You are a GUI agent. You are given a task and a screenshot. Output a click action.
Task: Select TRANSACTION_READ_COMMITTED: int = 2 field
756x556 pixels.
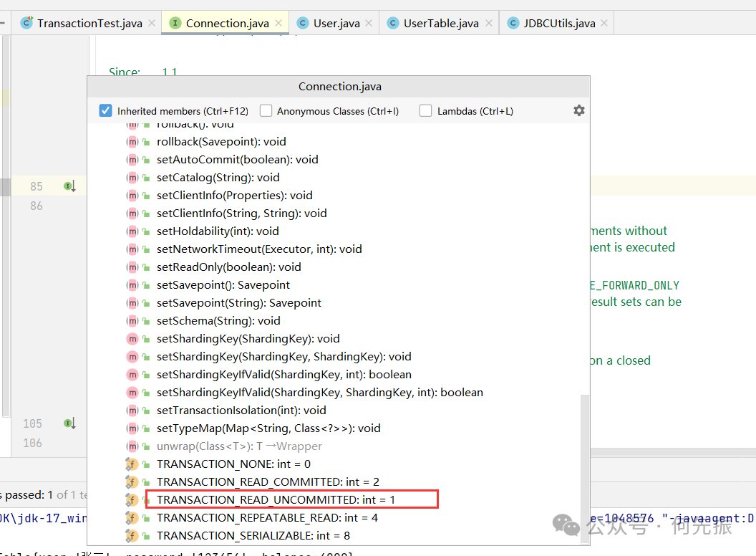point(268,481)
